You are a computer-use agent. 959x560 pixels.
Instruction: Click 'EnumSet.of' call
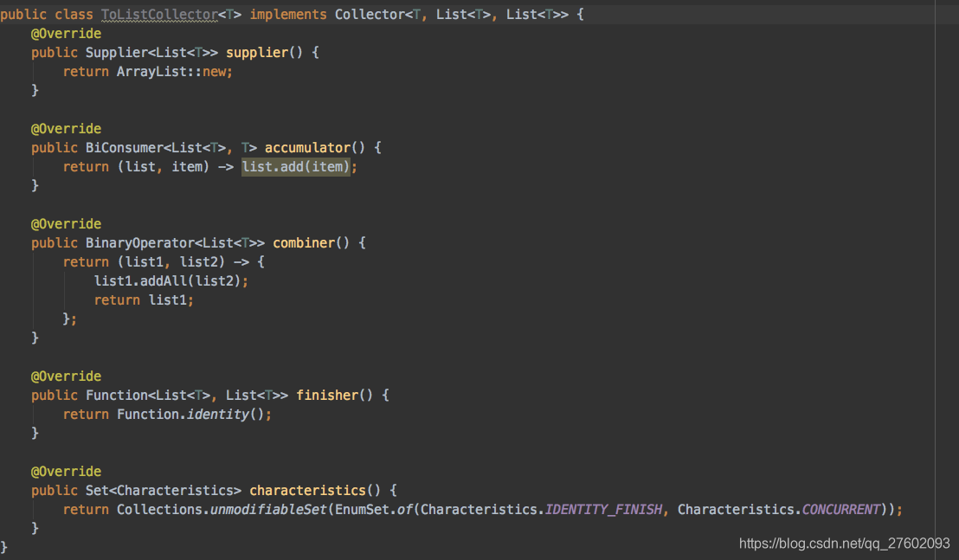pyautogui.click(x=374, y=509)
